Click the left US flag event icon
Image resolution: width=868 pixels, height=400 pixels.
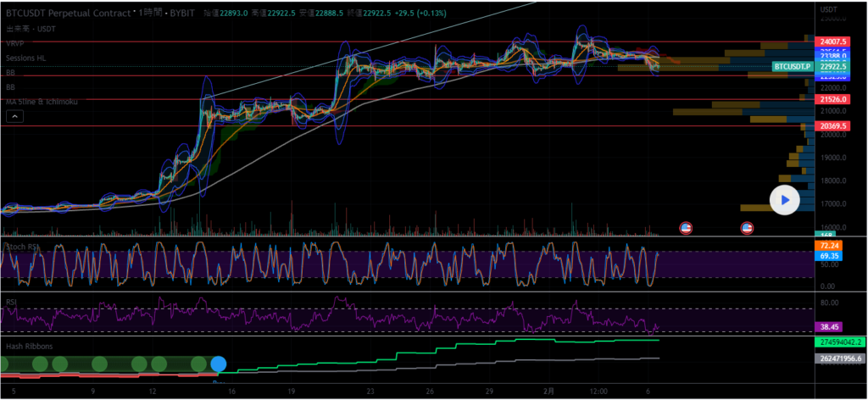tap(687, 227)
